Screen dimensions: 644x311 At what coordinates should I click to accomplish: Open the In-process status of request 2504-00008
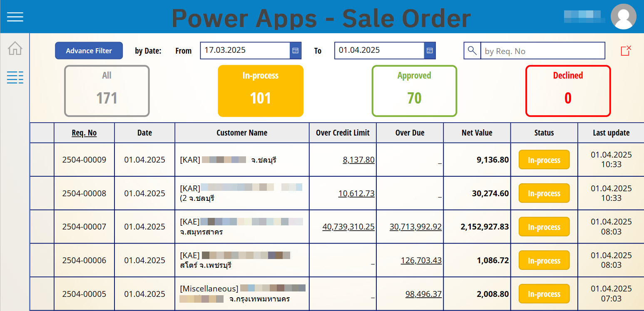[544, 193]
